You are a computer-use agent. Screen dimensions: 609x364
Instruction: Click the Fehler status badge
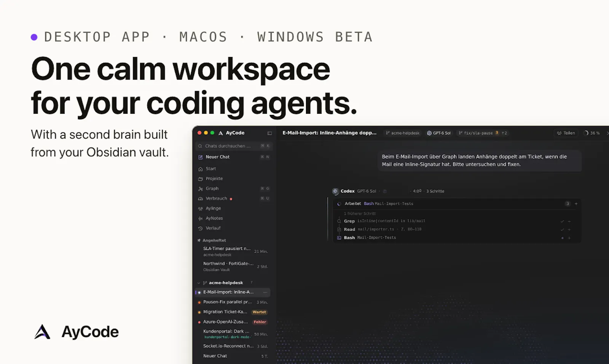tap(260, 322)
